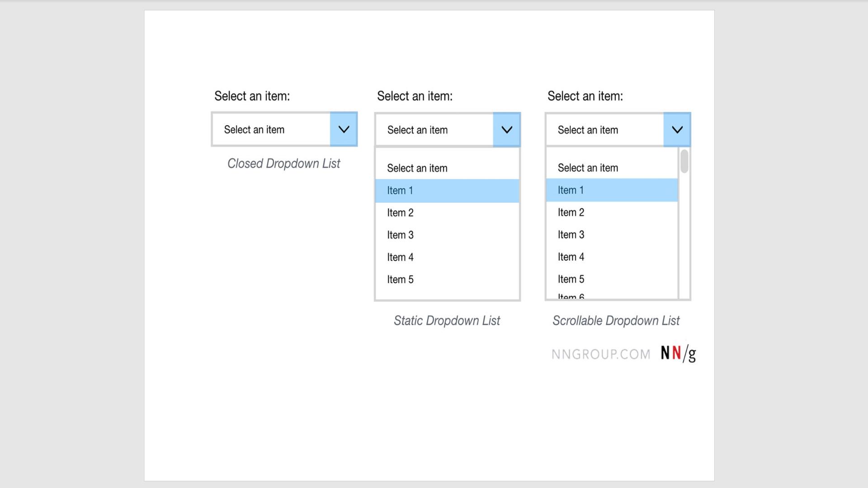Select Item 4 in scrollable dropdown list
Image resolution: width=868 pixels, height=488 pixels.
[611, 257]
